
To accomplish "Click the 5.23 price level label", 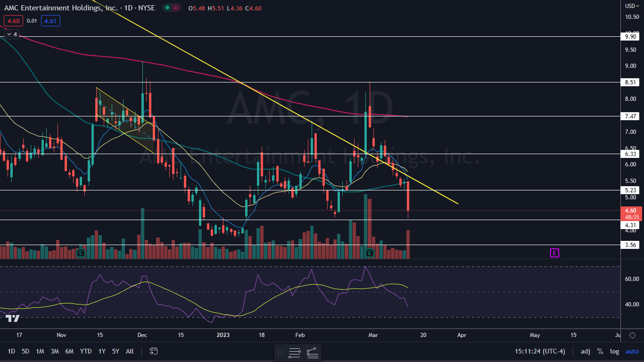I will point(631,190).
